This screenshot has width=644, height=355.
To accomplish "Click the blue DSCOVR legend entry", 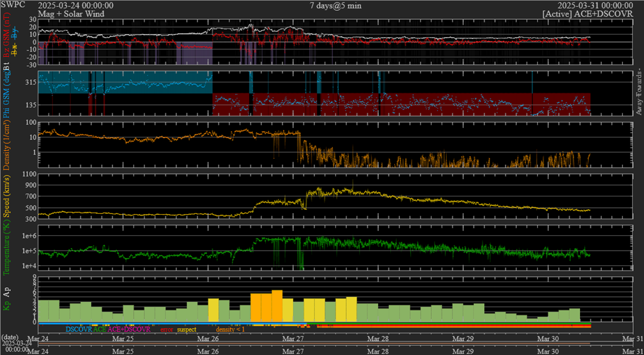I will point(78,329).
